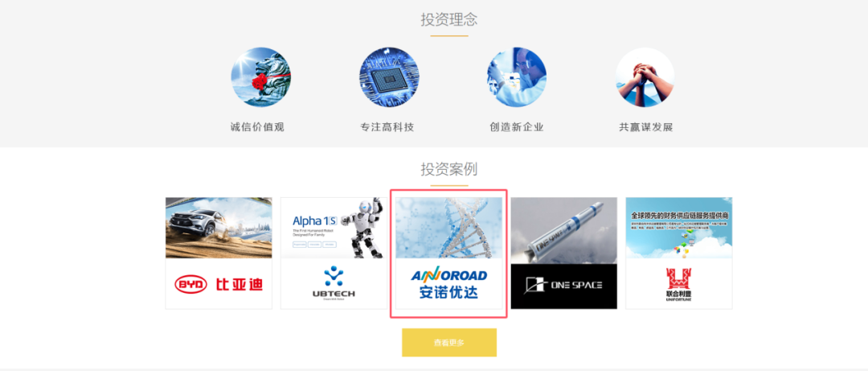This screenshot has width=868, height=371.
Task: Click the Annoroad 安诺优达 logo
Action: (x=449, y=283)
